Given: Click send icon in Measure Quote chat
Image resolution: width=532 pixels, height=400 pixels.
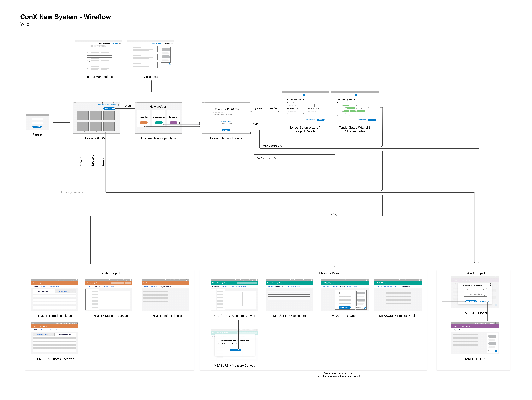Looking at the screenshot, I should 365,308.
